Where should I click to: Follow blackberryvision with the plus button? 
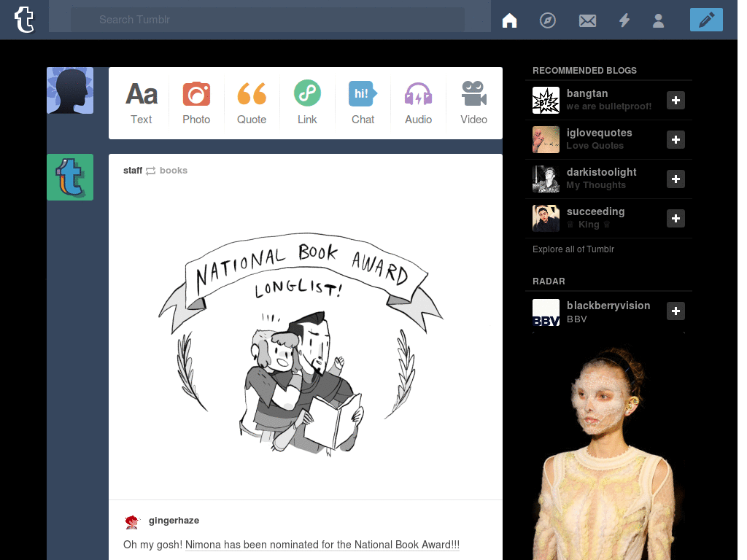point(676,311)
